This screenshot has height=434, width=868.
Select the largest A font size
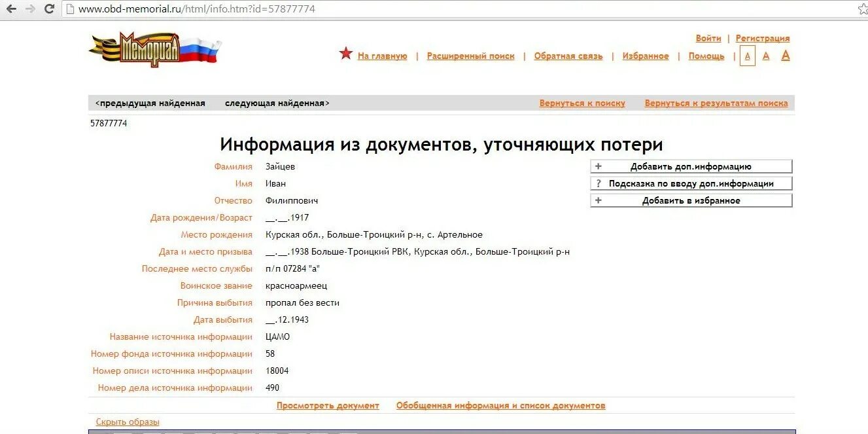[784, 55]
